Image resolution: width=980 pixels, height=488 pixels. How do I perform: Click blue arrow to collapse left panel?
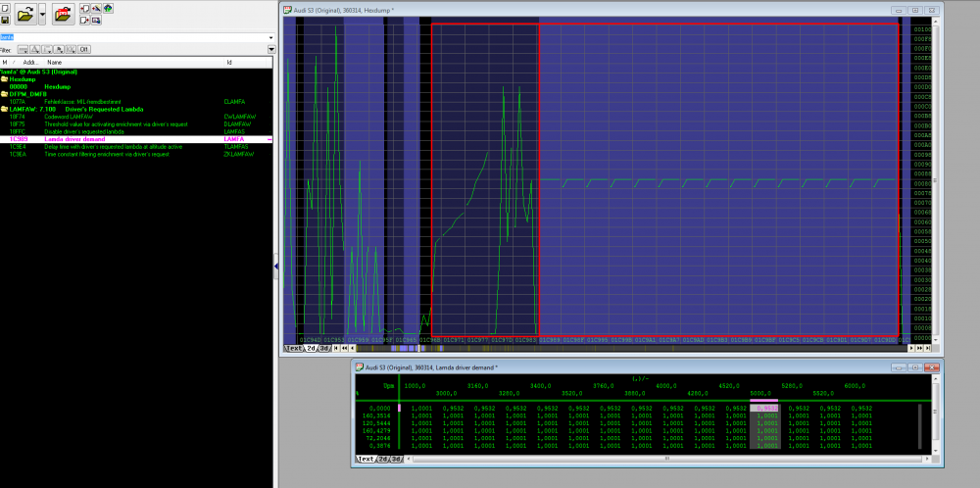pyautogui.click(x=275, y=267)
